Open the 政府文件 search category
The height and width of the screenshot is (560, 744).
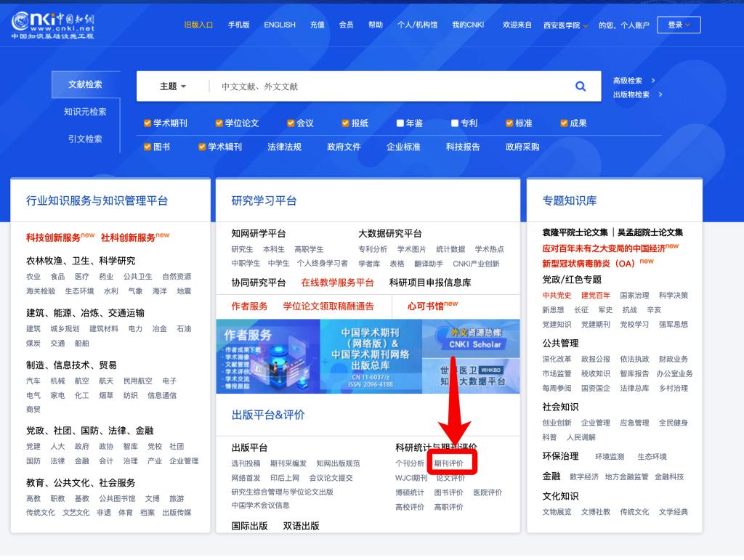tap(344, 147)
